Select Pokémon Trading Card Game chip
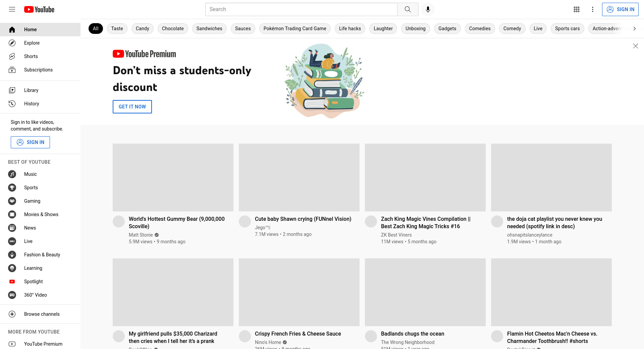This screenshot has width=644, height=349. (295, 29)
